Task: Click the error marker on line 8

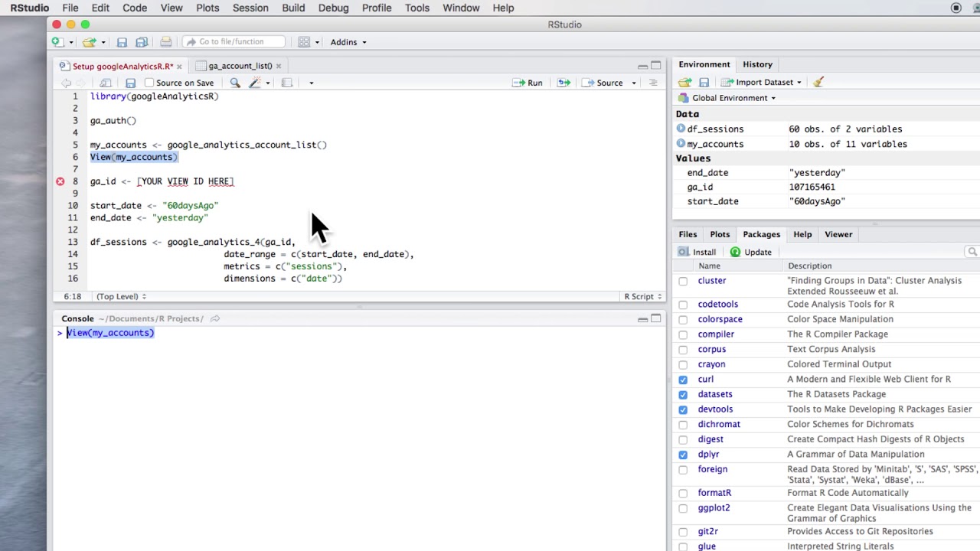Action: pos(60,181)
